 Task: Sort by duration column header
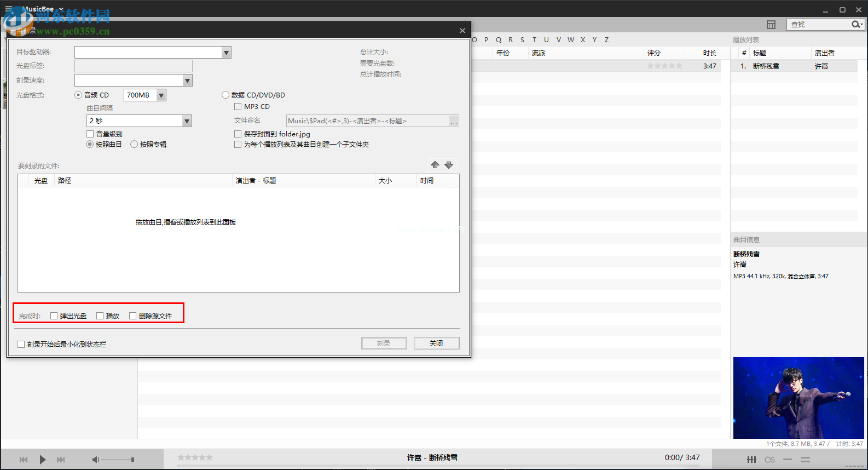[x=710, y=53]
